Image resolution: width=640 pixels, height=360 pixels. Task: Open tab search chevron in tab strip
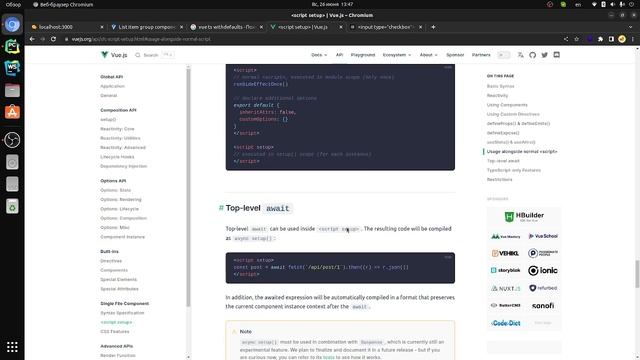click(x=630, y=27)
